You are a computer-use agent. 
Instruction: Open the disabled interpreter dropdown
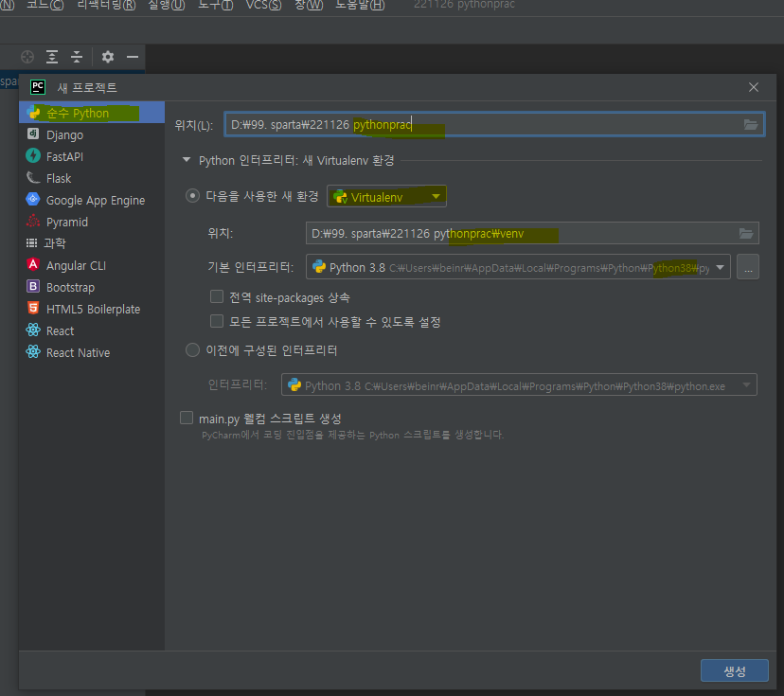point(519,385)
